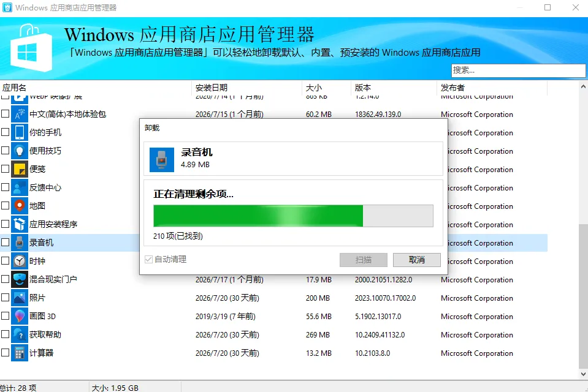This screenshot has height=392, width=588.
Task: Click version 18362.49.139.0 cell
Action: (x=378, y=115)
